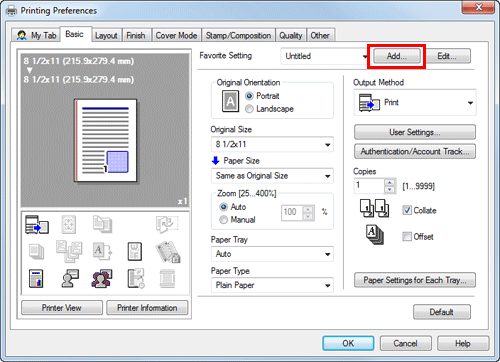Confirm with the OK button
Viewport: 500px width, 362px height.
(348, 343)
